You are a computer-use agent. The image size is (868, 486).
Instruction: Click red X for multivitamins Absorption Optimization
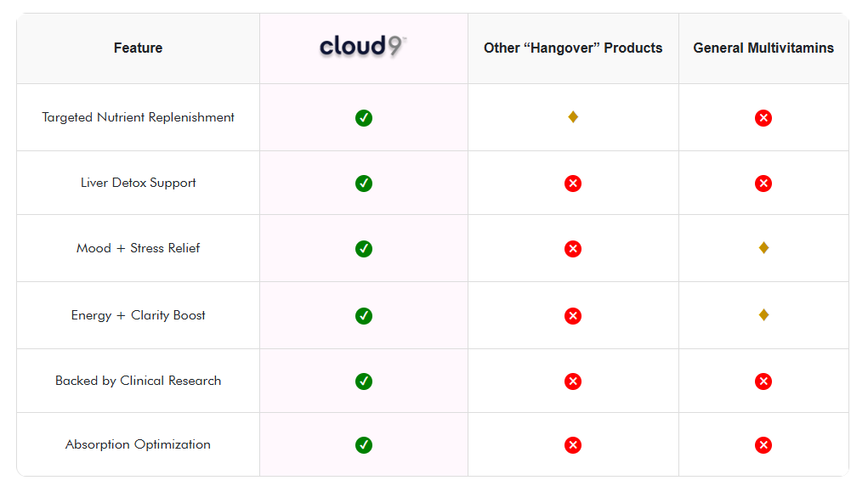tap(763, 445)
